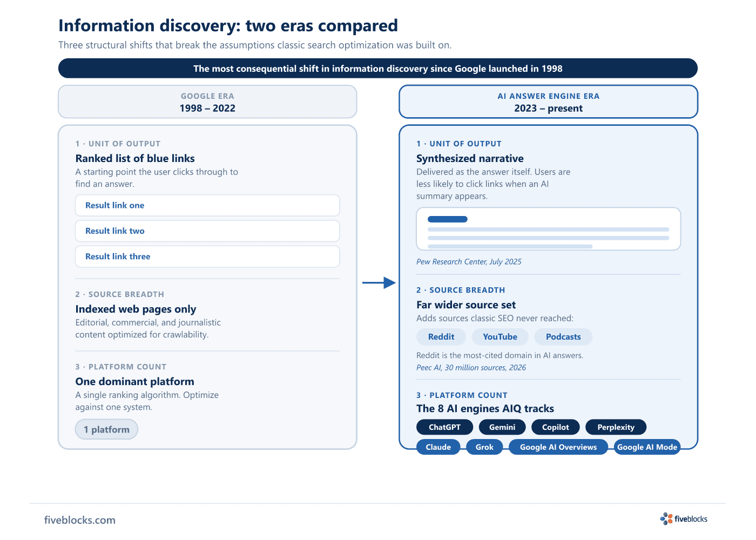Screen dimensions: 756x540
Task: Select the Google AI Mode pill
Action: tap(647, 447)
